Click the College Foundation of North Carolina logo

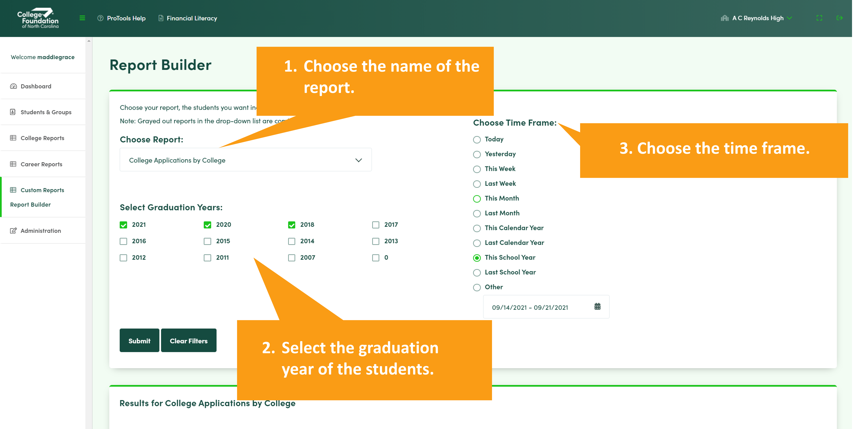click(38, 18)
